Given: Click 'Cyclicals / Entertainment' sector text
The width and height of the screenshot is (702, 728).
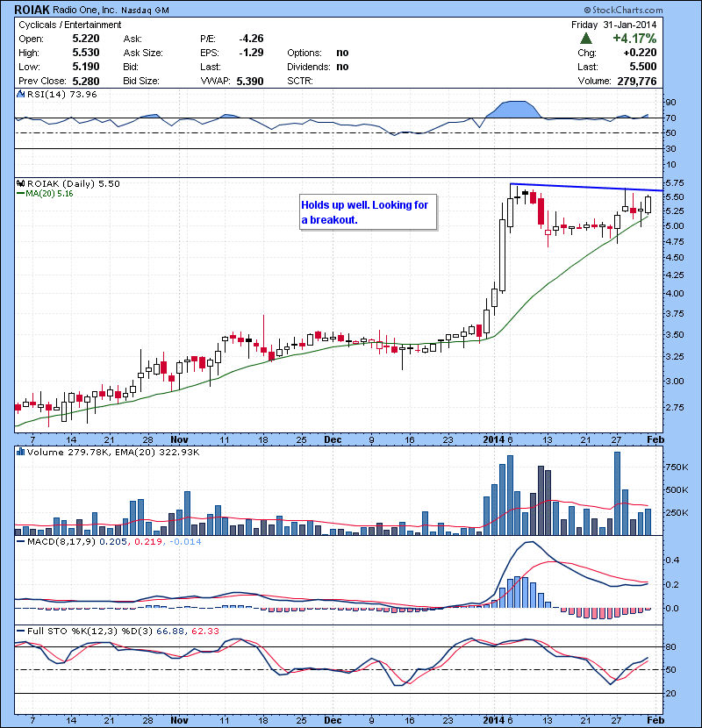Looking at the screenshot, I should pos(69,25).
